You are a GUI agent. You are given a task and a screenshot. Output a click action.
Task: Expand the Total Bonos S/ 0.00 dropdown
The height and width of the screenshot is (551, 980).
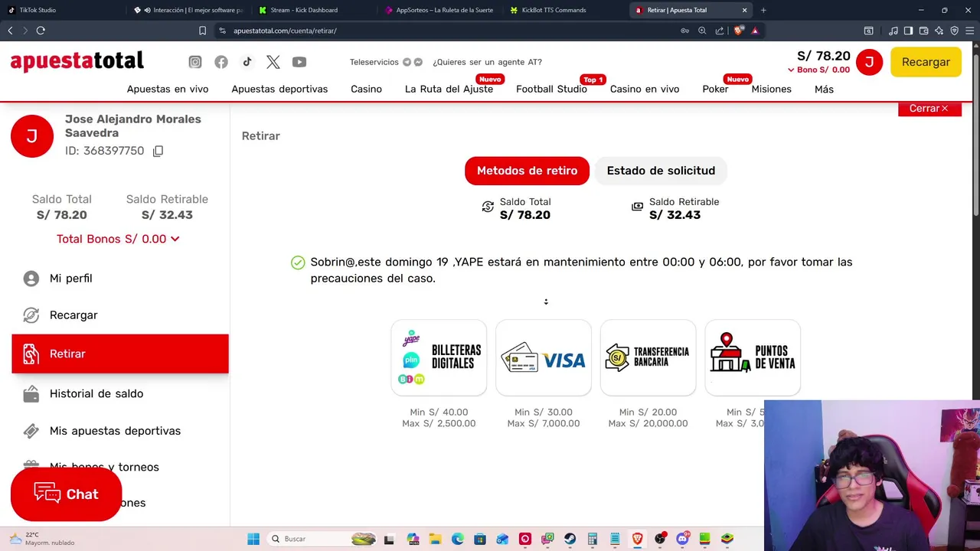[118, 239]
